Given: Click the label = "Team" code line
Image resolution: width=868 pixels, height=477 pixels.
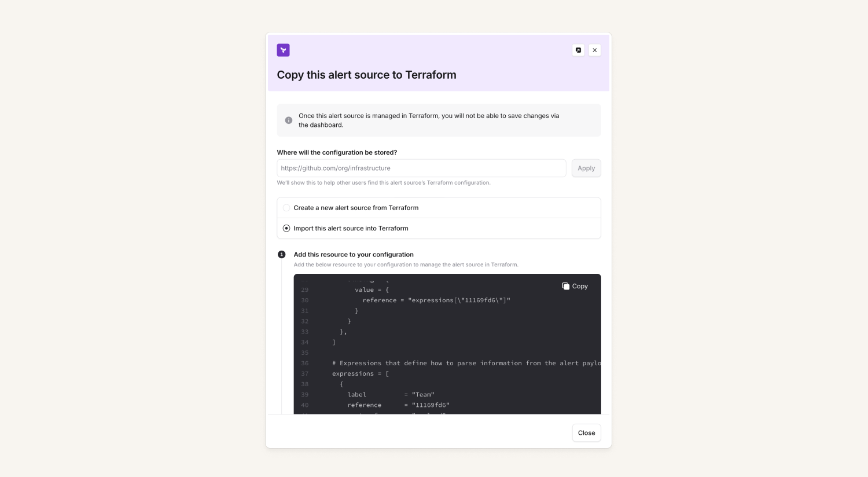Looking at the screenshot, I should point(391,395).
